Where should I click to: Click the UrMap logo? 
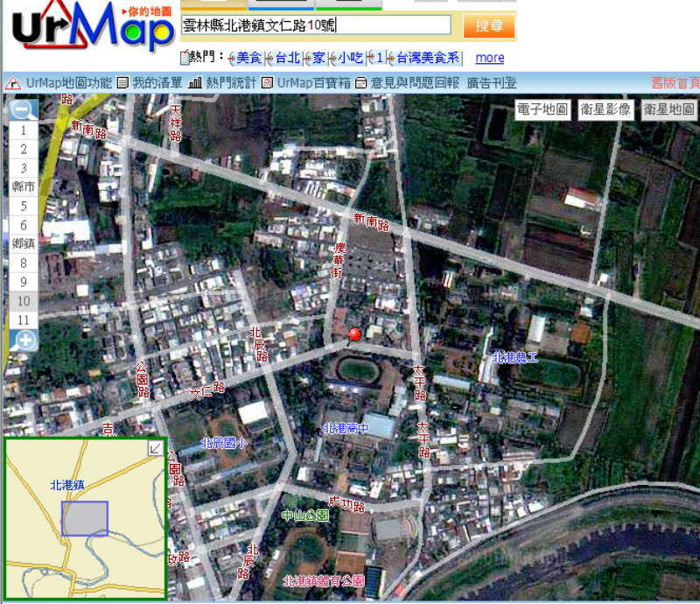point(92,28)
